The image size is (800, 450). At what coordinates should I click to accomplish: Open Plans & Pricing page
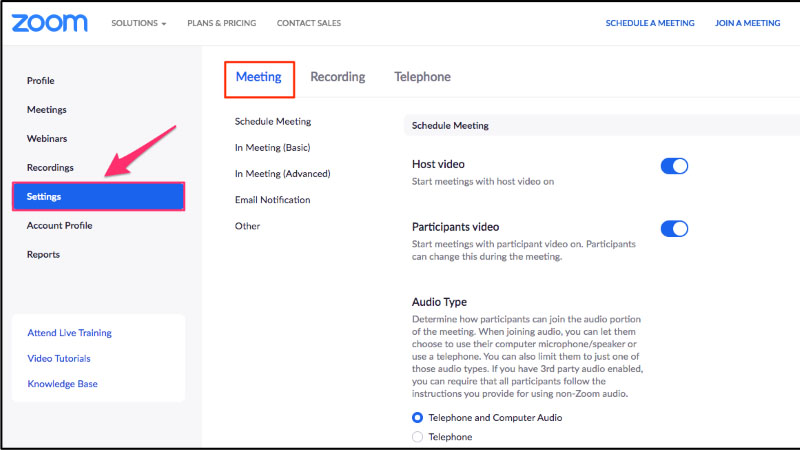(221, 23)
